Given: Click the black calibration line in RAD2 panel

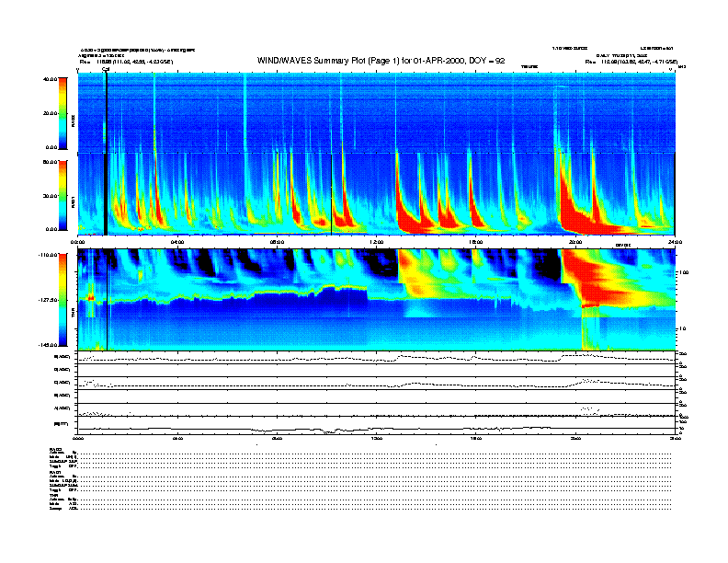Looking at the screenshot, I should (106, 113).
